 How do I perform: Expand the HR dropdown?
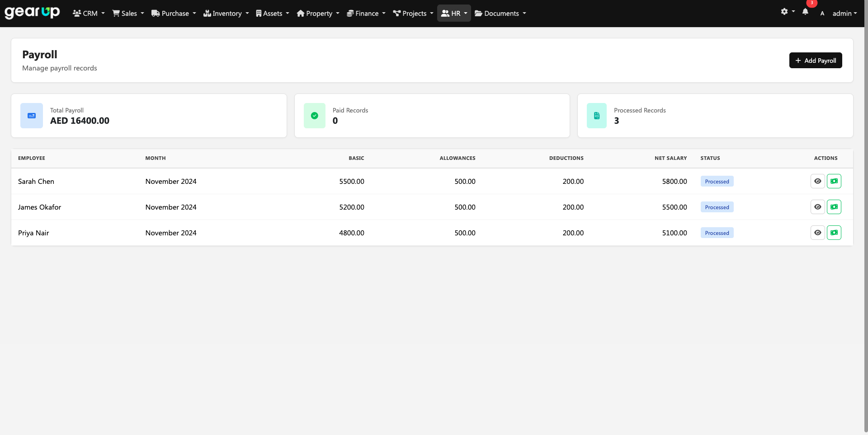click(454, 14)
